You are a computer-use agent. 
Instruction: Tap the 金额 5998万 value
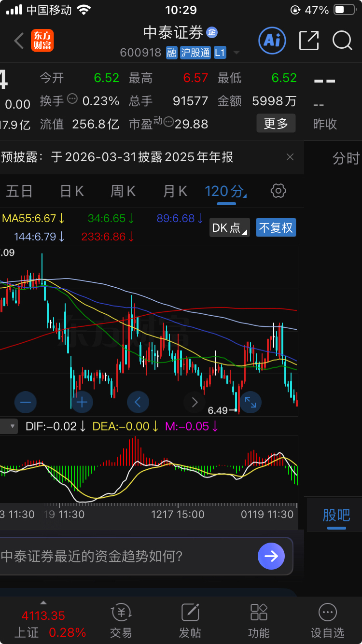point(275,101)
